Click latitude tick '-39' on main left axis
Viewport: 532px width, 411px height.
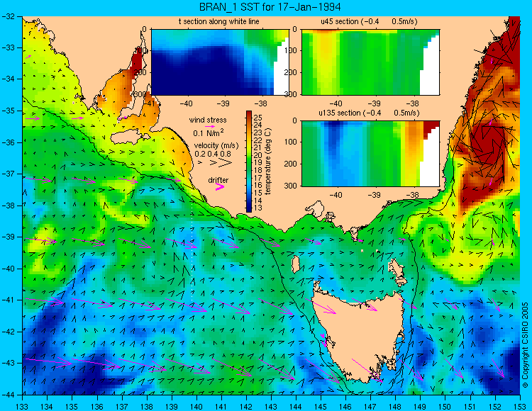[9, 237]
